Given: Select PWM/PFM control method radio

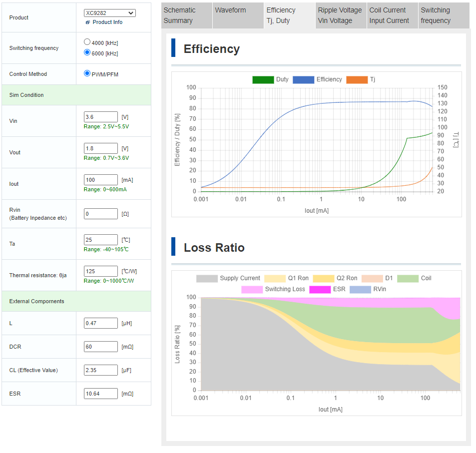Looking at the screenshot, I should 87,73.
